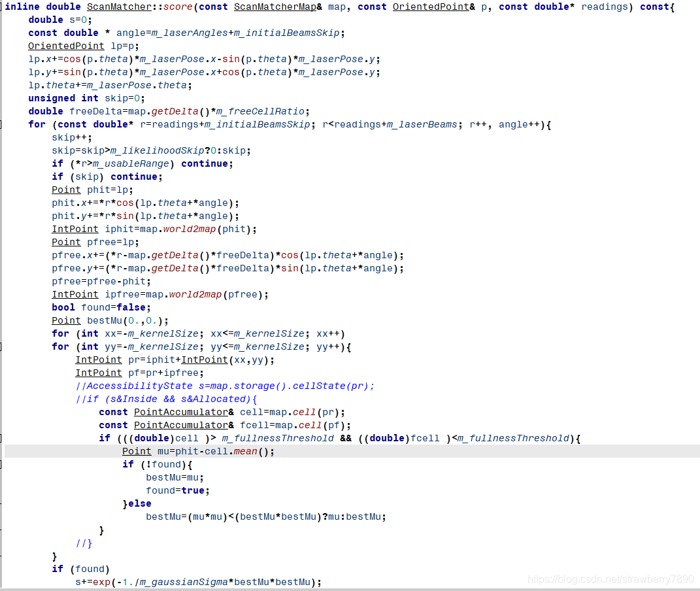Click the 'found=true;' assignment
This screenshot has width=700, height=591.
point(178,490)
